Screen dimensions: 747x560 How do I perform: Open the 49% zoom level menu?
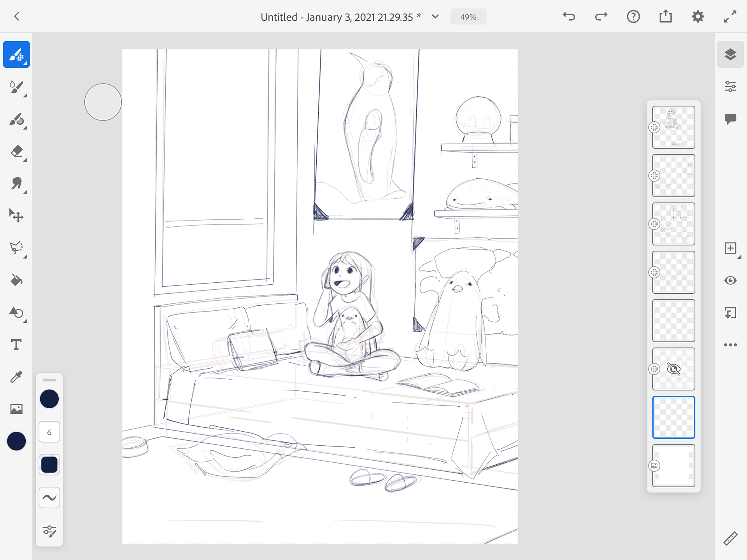468,17
